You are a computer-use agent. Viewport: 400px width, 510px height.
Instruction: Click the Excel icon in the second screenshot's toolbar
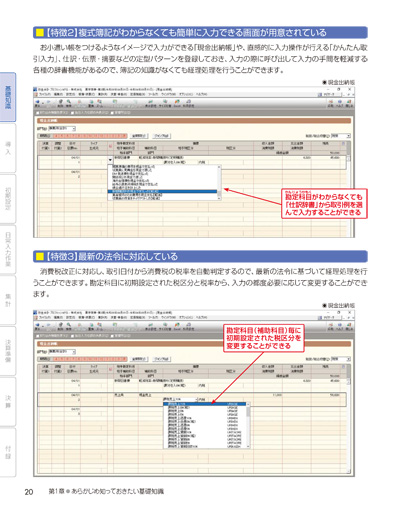click(177, 326)
